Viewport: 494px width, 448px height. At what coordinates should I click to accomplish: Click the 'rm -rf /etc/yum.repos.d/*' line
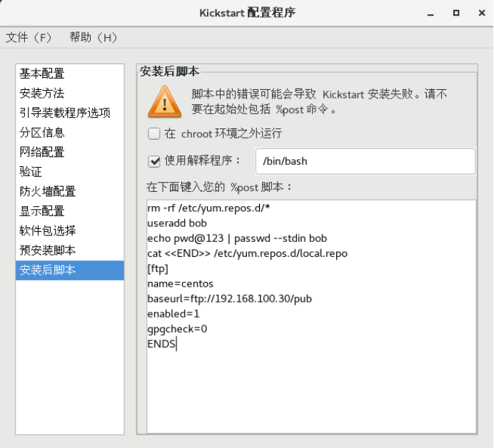(208, 208)
